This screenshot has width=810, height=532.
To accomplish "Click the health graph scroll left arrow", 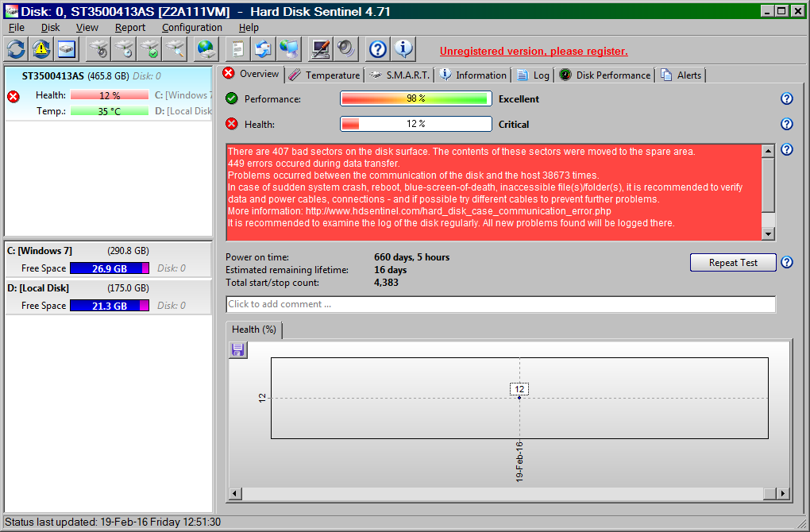I will pyautogui.click(x=235, y=494).
